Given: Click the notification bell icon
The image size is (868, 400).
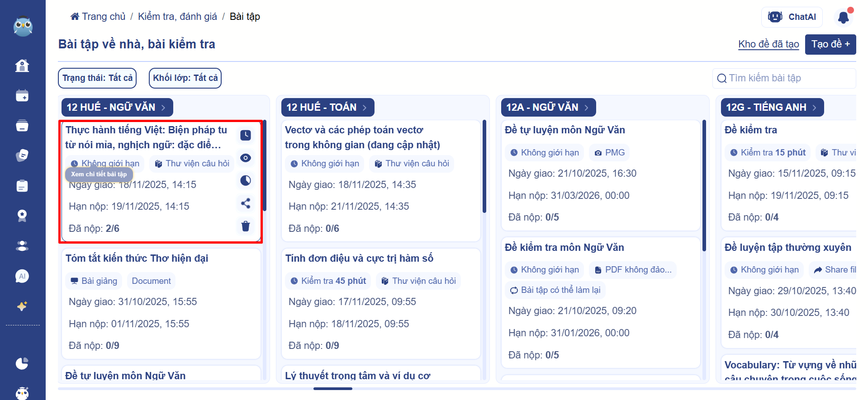Looking at the screenshot, I should pos(843,17).
